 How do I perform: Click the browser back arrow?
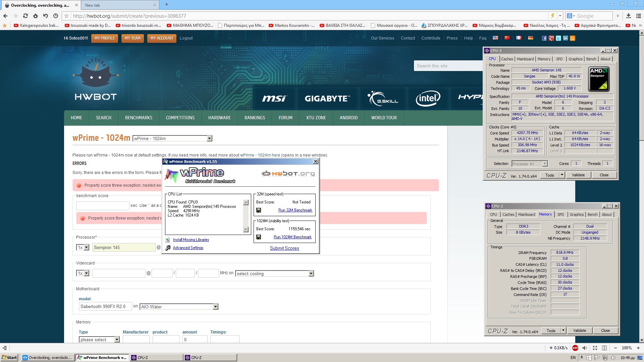pyautogui.click(x=5, y=16)
